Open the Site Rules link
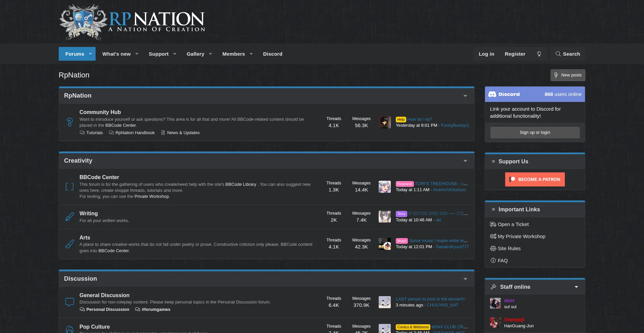 (509, 248)
